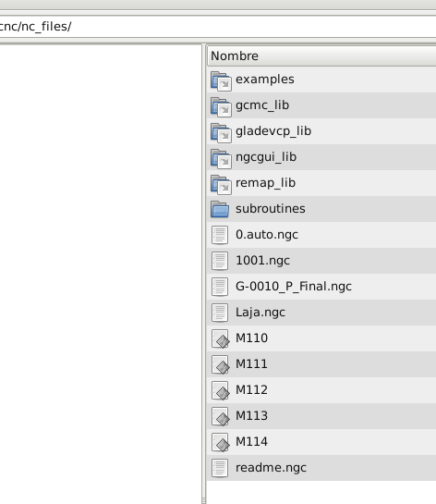Screen dimensions: 436x504
Task: Open the examples linked folder icon
Action: tap(221, 81)
